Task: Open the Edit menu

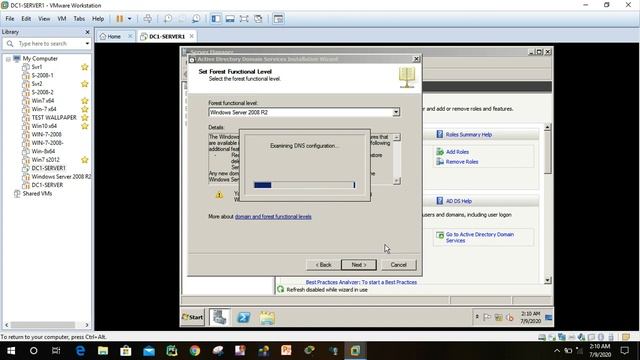Action: coord(26,19)
